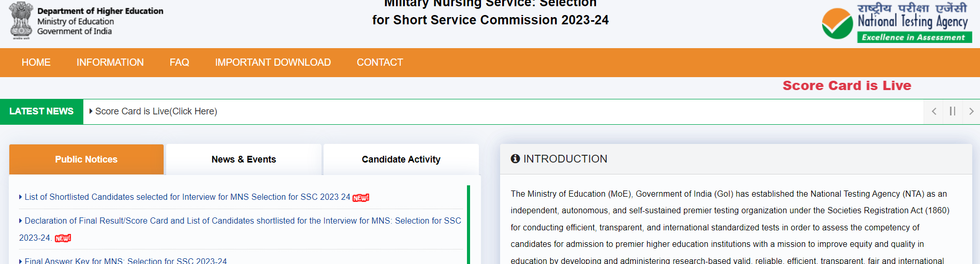The width and height of the screenshot is (980, 264).
Task: Click the next news arrow in ticker
Action: click(971, 111)
